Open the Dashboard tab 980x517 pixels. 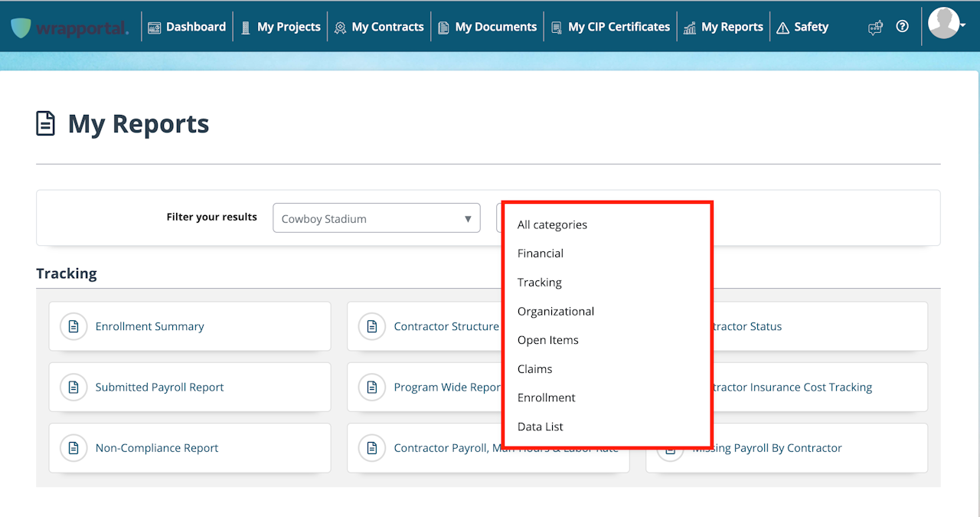click(187, 27)
